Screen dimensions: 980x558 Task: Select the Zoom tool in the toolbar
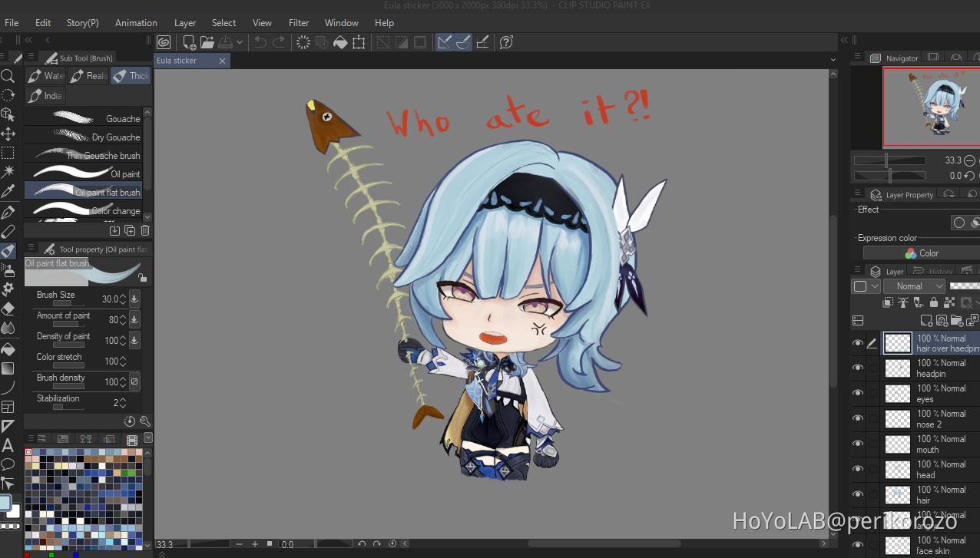point(9,76)
